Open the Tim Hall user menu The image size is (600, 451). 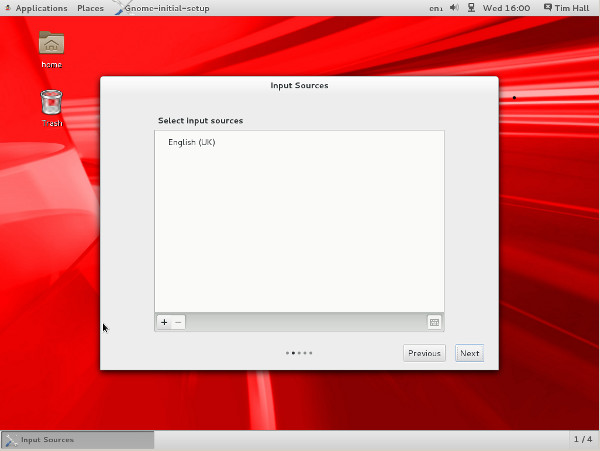point(567,8)
